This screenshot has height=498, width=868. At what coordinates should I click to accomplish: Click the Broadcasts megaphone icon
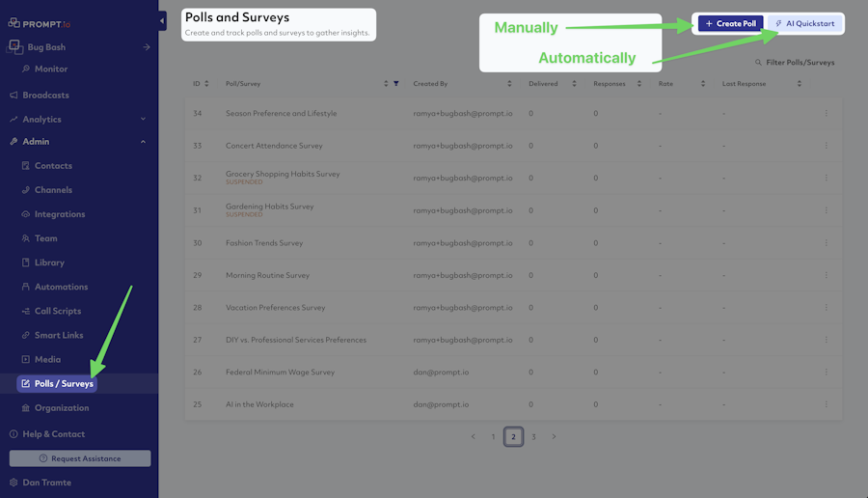pyautogui.click(x=14, y=96)
